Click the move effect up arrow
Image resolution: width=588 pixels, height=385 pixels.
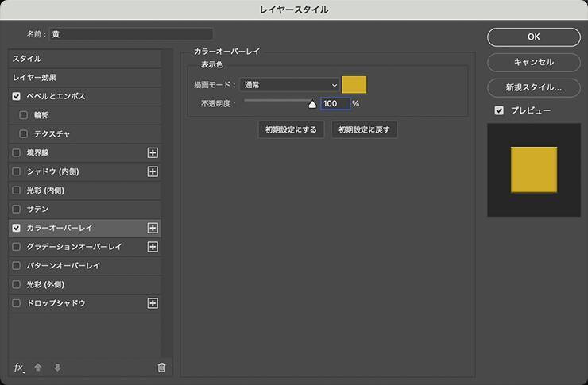(38, 368)
